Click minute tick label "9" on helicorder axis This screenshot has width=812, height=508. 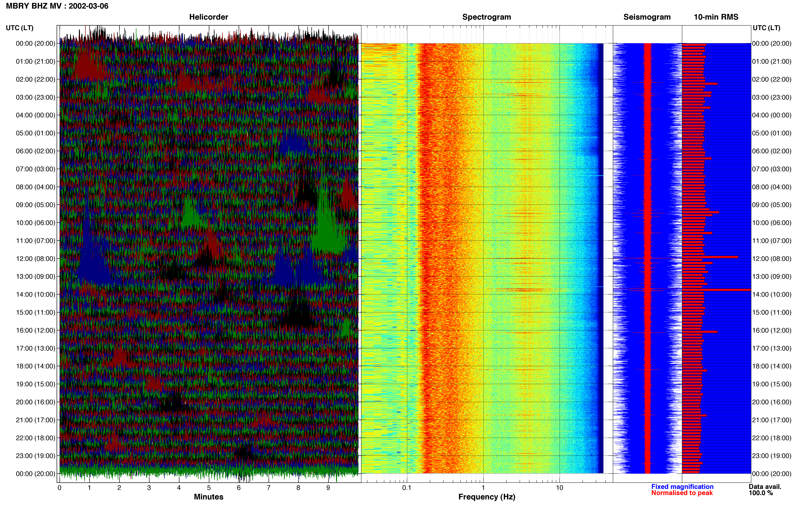pos(328,488)
